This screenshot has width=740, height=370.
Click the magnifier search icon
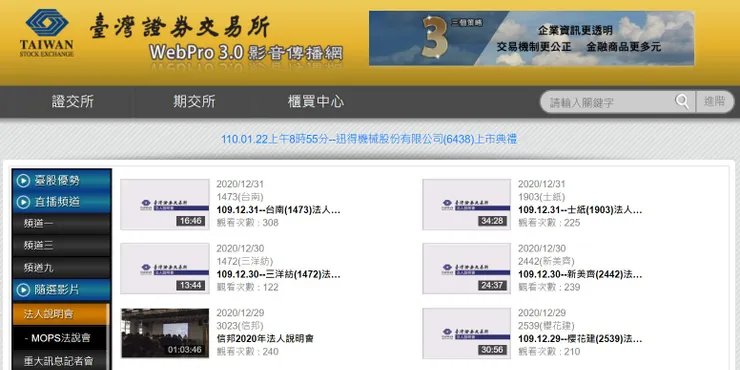(x=681, y=101)
